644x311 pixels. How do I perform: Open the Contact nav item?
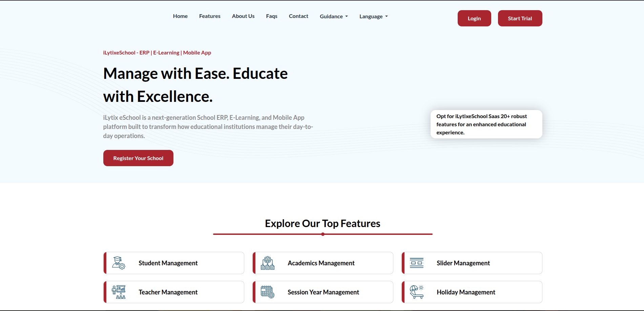coord(298,16)
